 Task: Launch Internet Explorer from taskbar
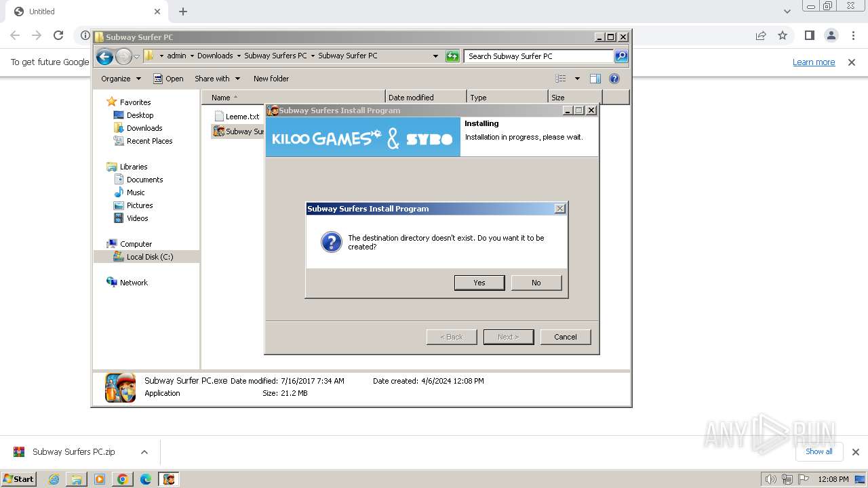[x=54, y=479]
